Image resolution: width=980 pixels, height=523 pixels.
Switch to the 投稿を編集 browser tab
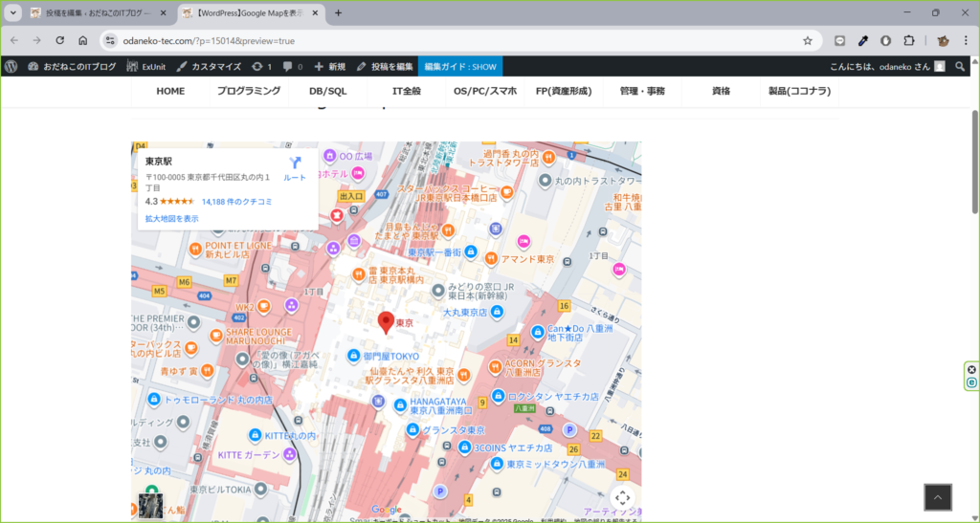[94, 13]
